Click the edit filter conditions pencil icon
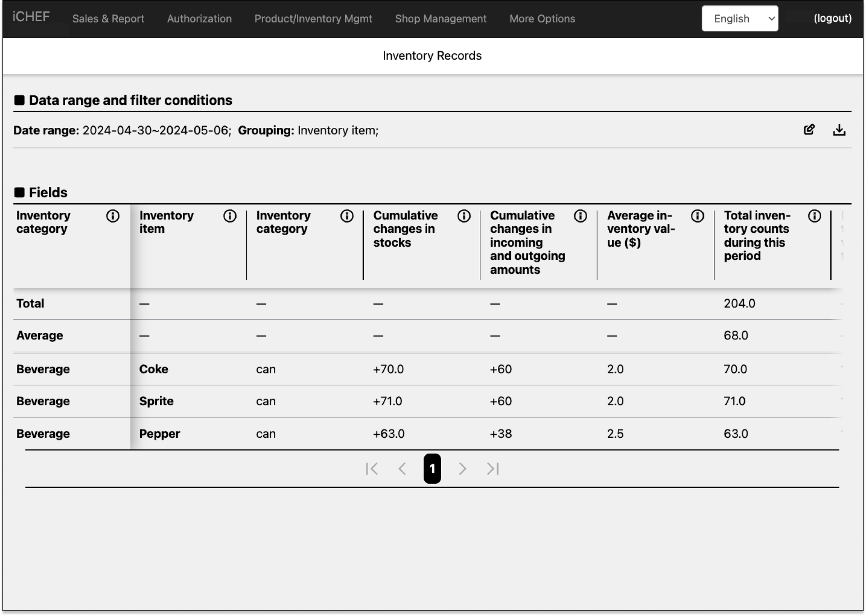Viewport: 866px width, 616px height. (x=809, y=130)
